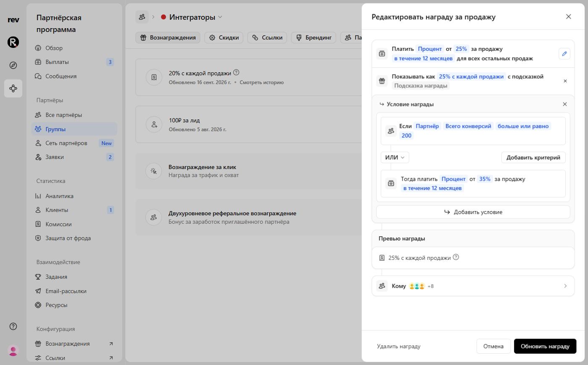The width and height of the screenshot is (588, 365).
Task: Click the '100₽ за лид' reward icon
Action: [x=154, y=124]
